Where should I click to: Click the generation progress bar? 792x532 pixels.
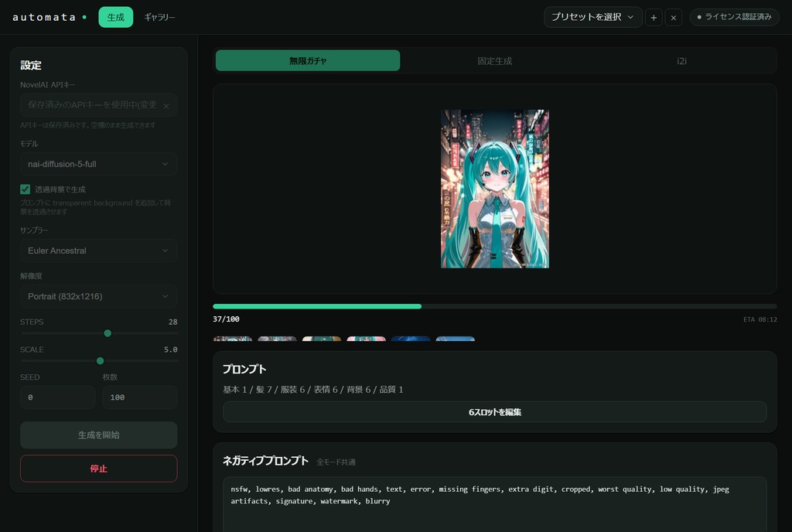pyautogui.click(x=494, y=306)
